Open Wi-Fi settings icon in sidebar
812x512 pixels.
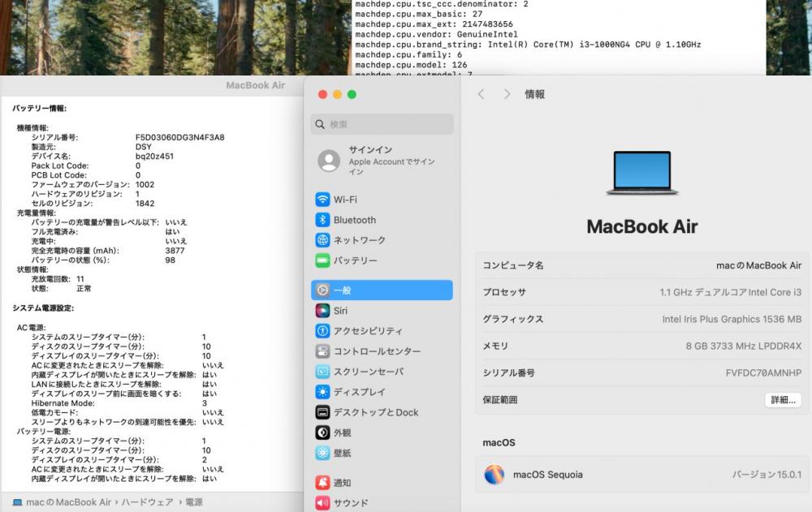click(322, 200)
